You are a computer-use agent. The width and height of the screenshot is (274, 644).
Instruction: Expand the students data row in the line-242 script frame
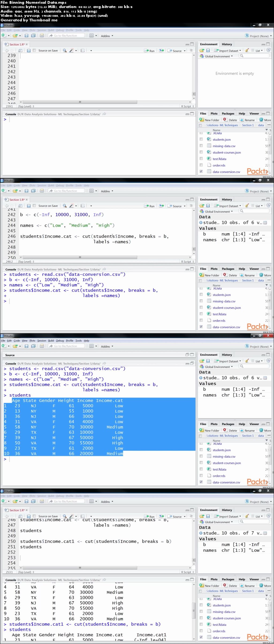[x=201, y=222]
